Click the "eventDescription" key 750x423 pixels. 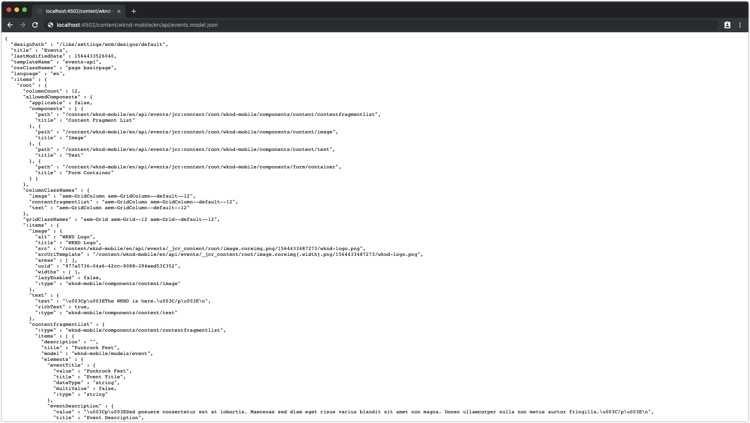click(x=76, y=406)
